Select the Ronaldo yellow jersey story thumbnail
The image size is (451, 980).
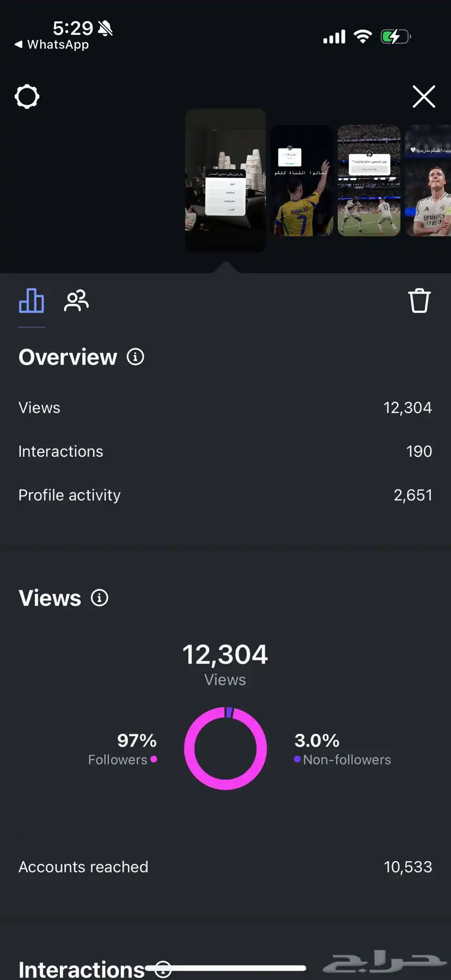tap(302, 181)
